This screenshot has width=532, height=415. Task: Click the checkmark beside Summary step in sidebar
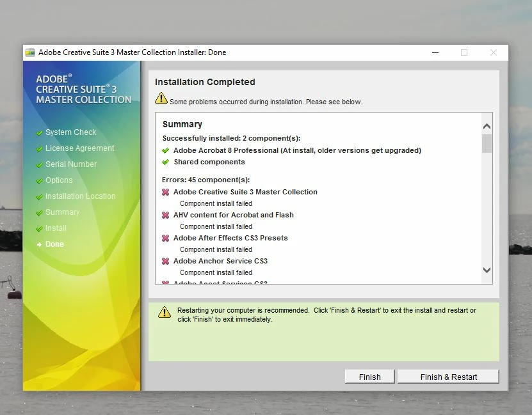(39, 213)
